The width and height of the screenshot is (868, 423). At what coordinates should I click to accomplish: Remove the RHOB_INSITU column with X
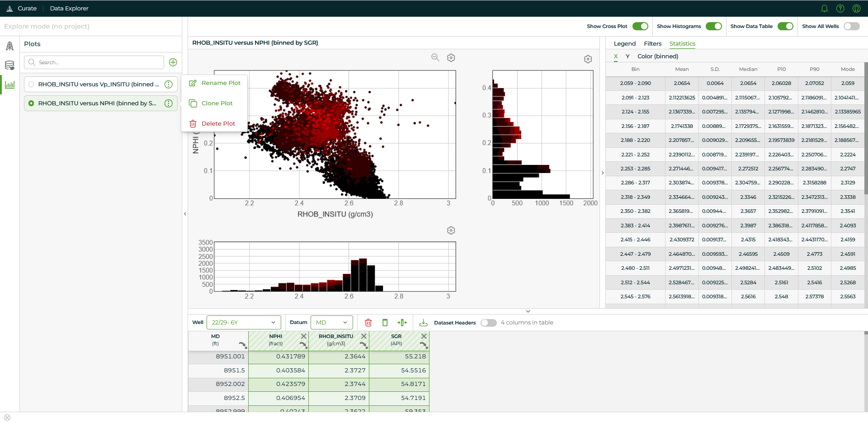point(363,336)
